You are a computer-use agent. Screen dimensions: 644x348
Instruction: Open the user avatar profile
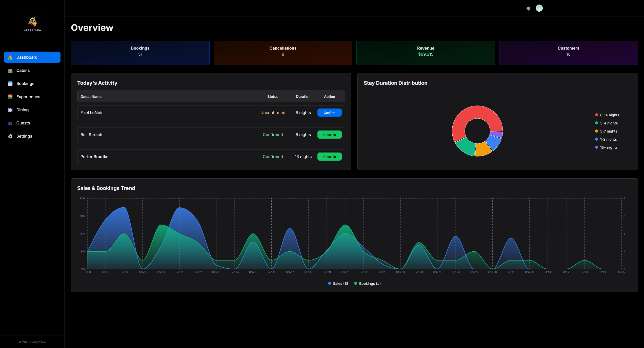(x=539, y=8)
